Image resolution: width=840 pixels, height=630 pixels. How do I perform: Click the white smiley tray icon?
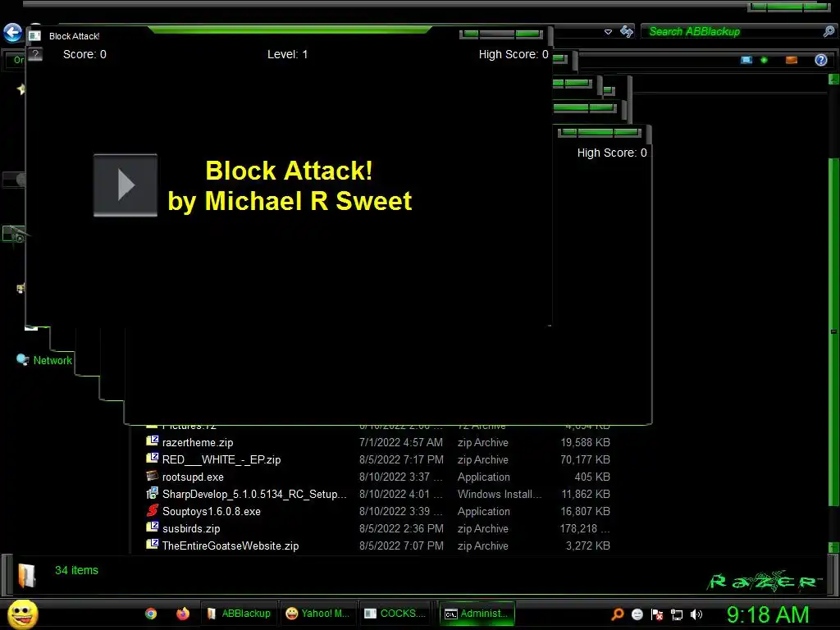637,614
